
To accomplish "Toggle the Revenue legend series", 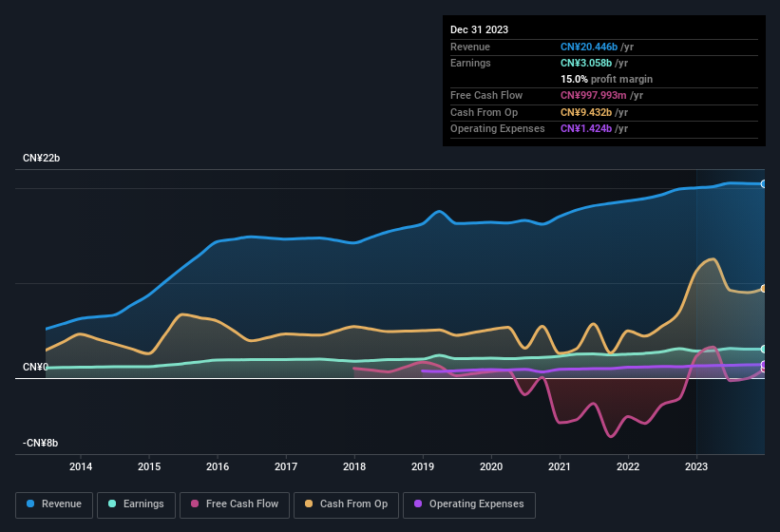I will coord(54,504).
